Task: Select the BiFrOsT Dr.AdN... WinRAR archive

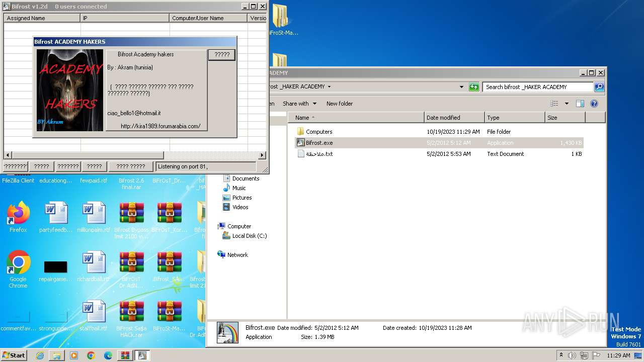Action: 132,269
